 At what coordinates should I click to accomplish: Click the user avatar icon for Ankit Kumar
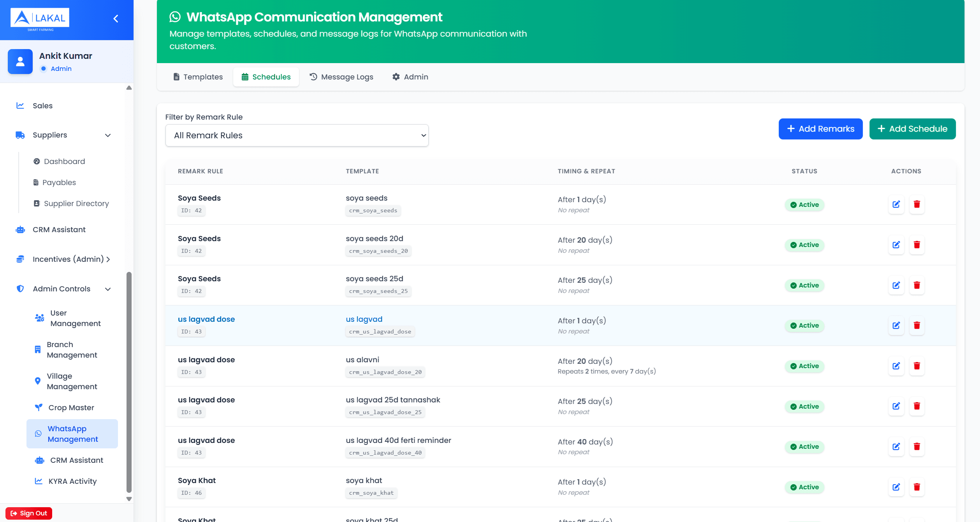coord(20,62)
